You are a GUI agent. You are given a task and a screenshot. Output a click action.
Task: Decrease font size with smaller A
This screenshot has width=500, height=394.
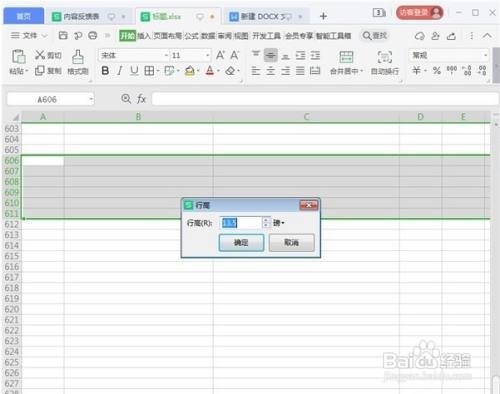click(234, 55)
